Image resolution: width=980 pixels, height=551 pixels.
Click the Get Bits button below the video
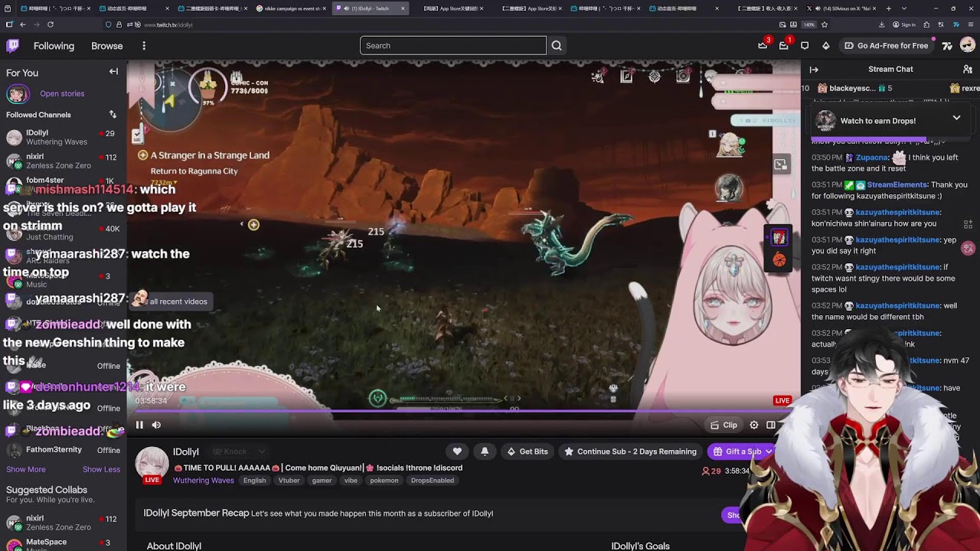pos(528,452)
